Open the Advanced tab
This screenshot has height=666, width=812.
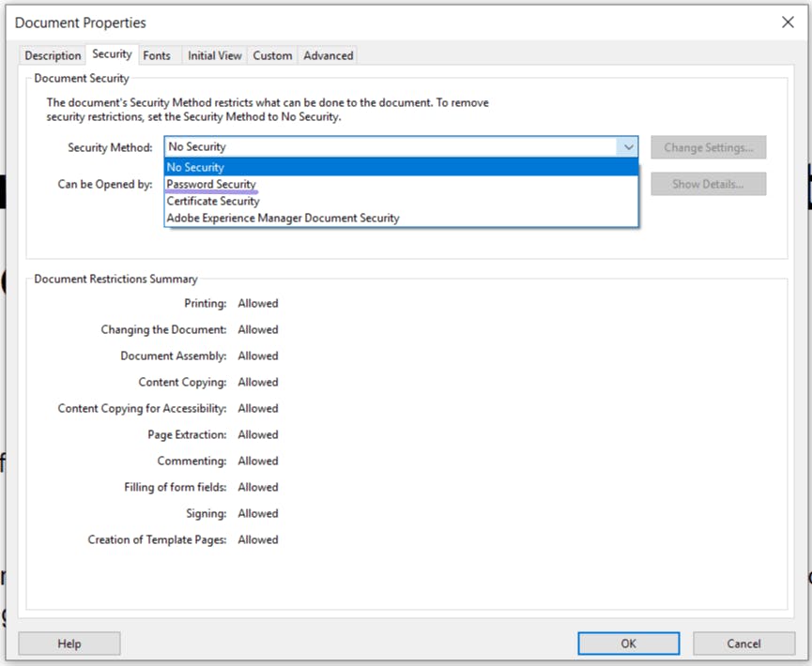[329, 55]
